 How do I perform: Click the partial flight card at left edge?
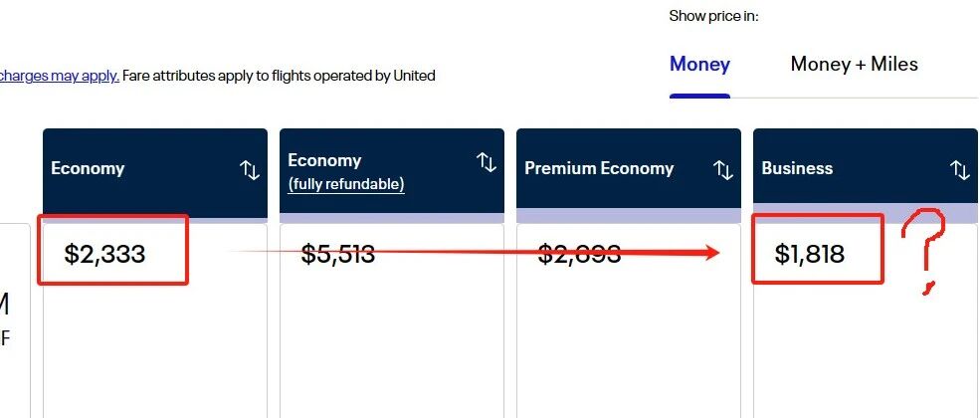click(14, 320)
